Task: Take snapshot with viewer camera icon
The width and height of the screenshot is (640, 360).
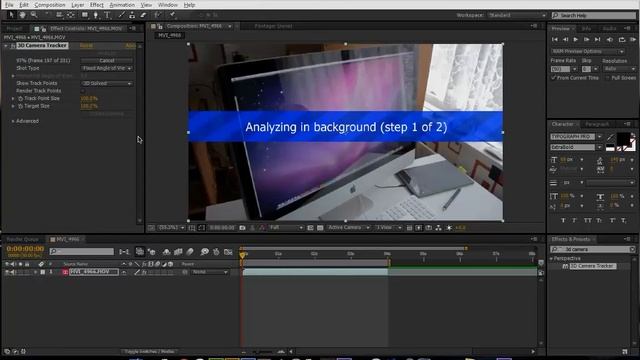Action: pyautogui.click(x=242, y=228)
